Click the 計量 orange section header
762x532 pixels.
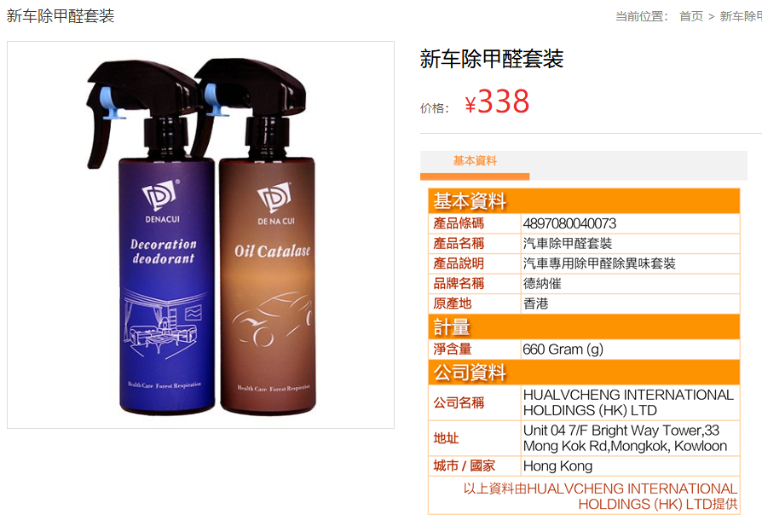coord(584,327)
